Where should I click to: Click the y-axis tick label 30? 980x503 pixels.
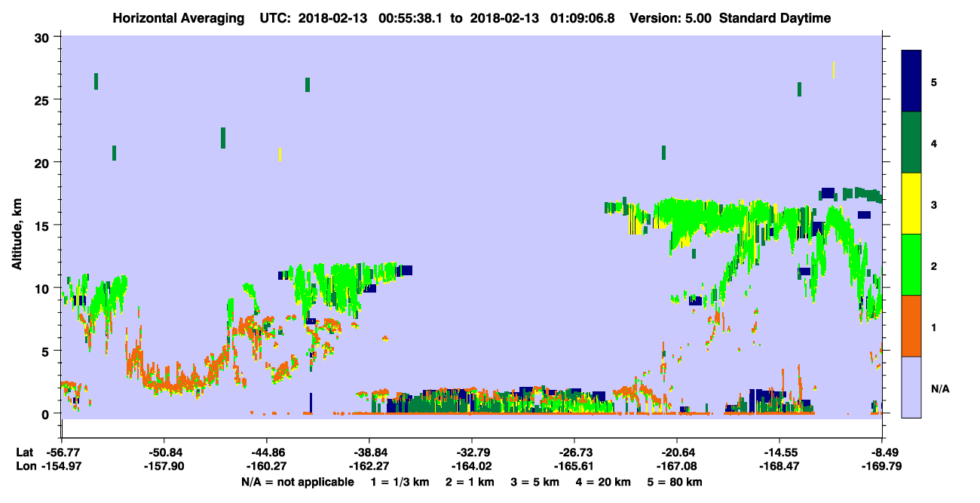44,38
